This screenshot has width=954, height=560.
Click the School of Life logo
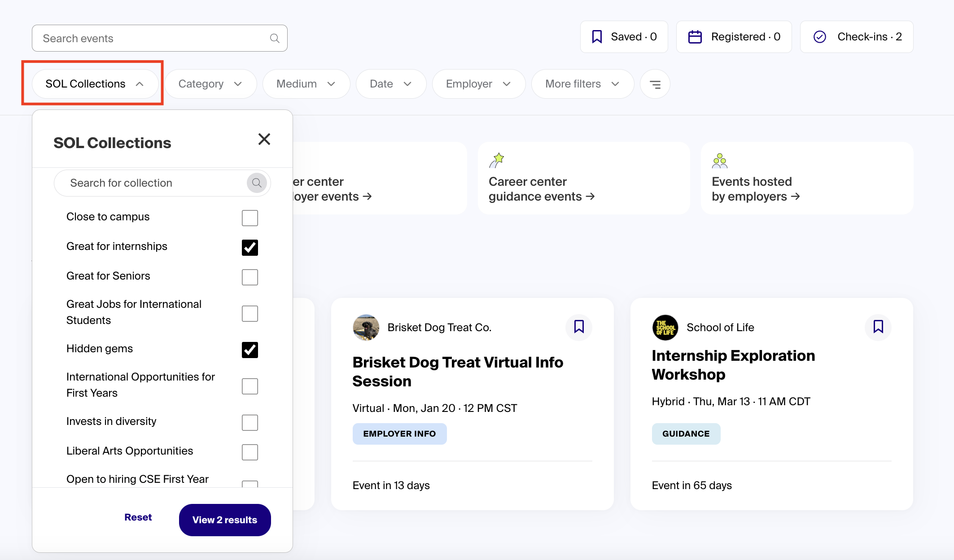tap(665, 328)
